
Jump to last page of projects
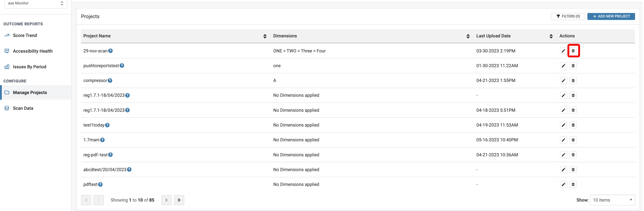tap(179, 200)
